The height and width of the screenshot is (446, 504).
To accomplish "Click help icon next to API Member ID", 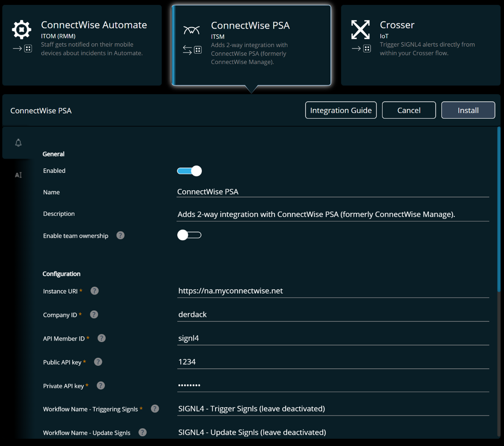I will click(101, 338).
